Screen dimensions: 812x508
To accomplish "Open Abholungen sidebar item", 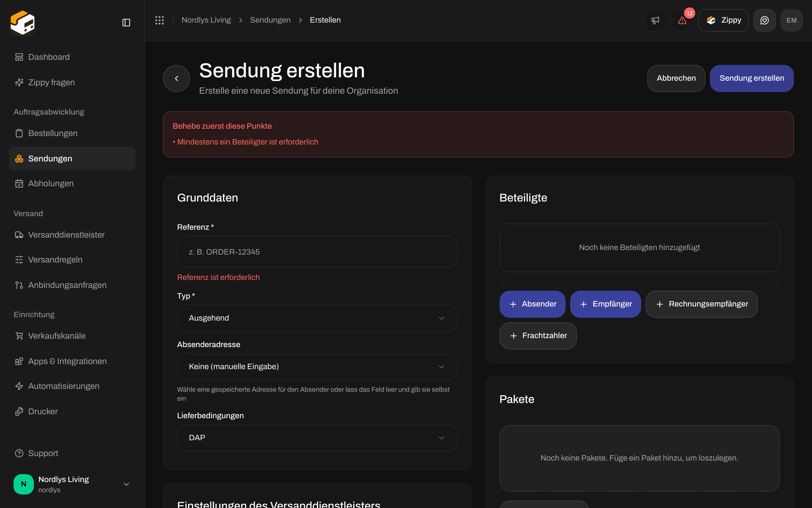I will [x=72, y=183].
